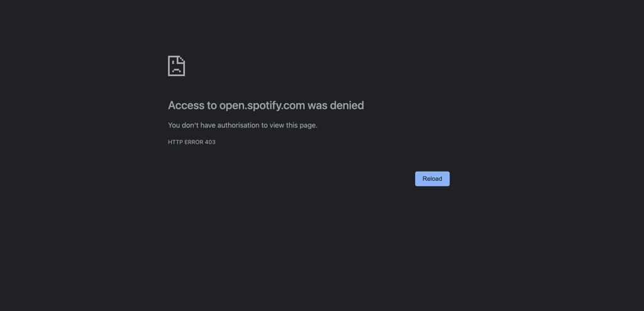Click the Reload button
The width and height of the screenshot is (644, 311).
tap(432, 179)
